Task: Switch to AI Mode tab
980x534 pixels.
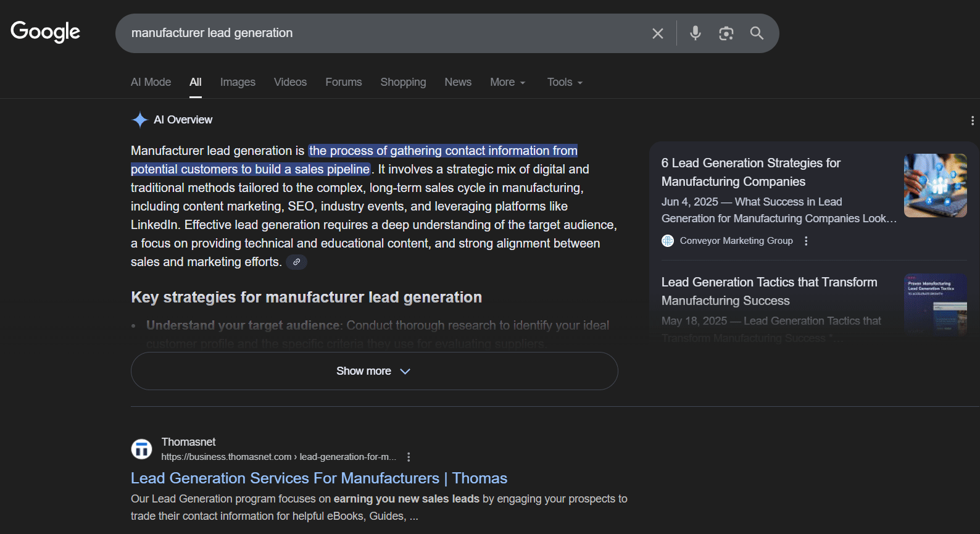Action: coord(151,82)
